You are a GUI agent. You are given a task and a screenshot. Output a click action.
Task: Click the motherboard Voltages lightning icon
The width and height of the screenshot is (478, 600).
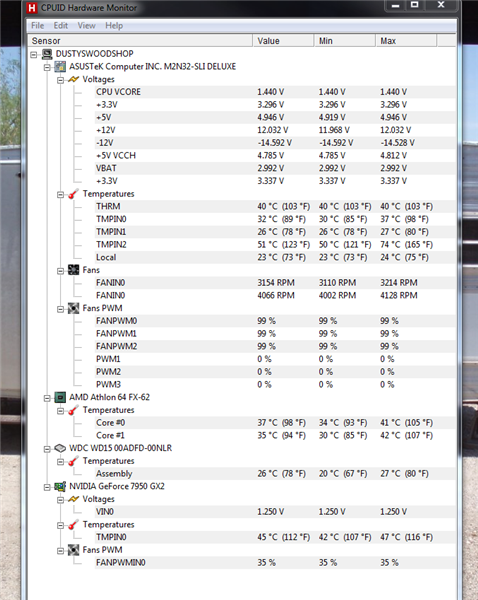(x=73, y=79)
